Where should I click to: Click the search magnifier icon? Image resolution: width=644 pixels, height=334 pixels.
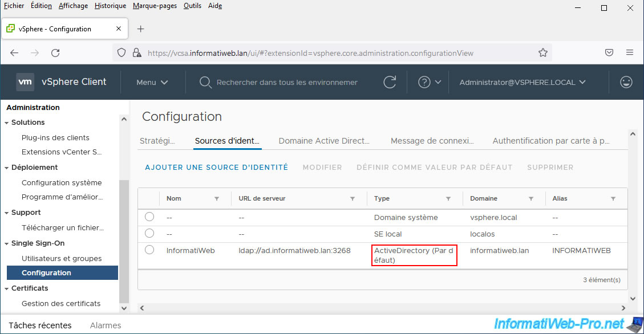tap(205, 83)
